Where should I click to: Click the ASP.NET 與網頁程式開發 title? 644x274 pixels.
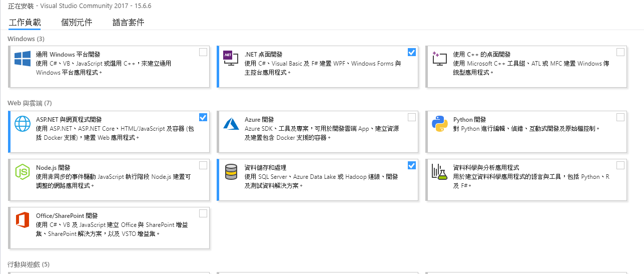[69, 120]
